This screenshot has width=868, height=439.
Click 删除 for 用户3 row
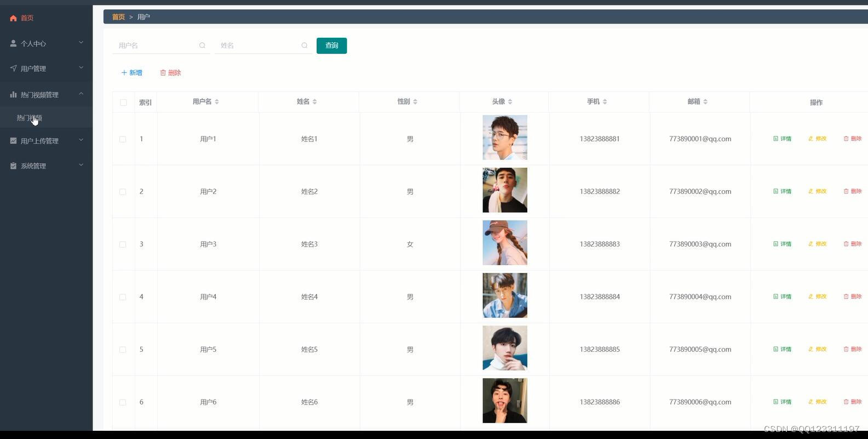(853, 244)
